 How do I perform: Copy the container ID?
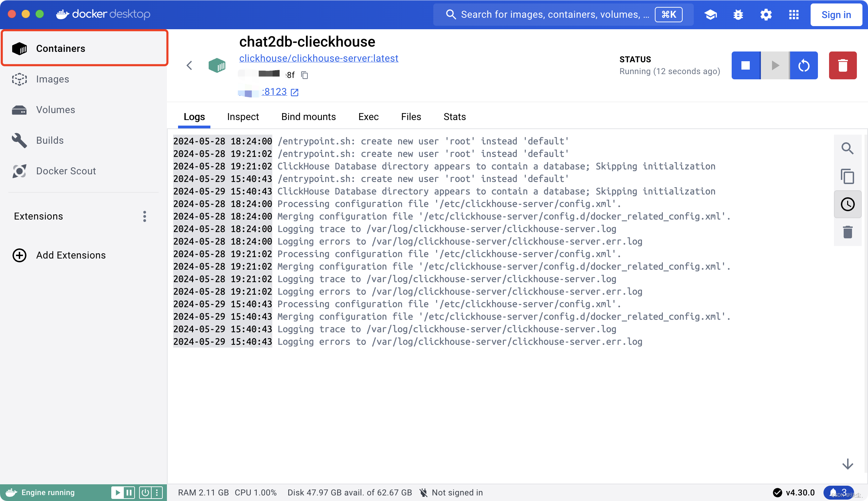(305, 75)
